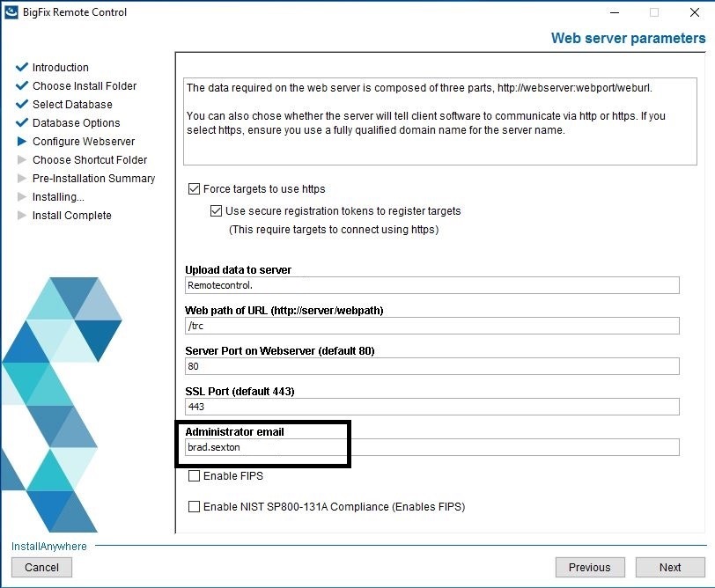Cancel the installation
The width and height of the screenshot is (715, 588).
pyautogui.click(x=41, y=567)
